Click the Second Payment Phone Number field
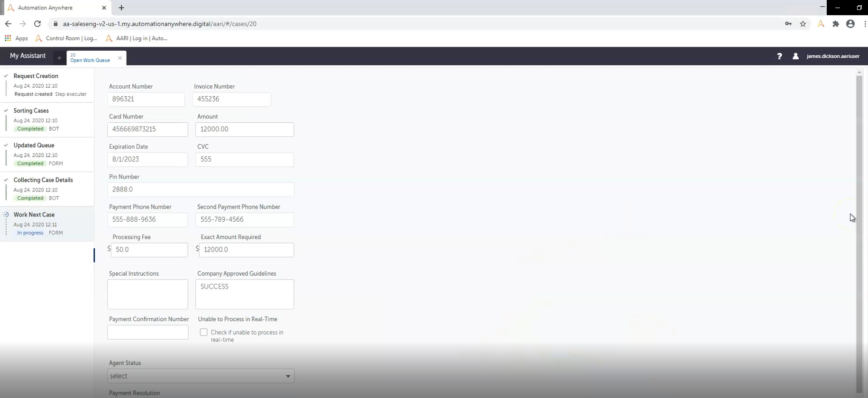Image resolution: width=868 pixels, height=398 pixels. pyautogui.click(x=245, y=220)
